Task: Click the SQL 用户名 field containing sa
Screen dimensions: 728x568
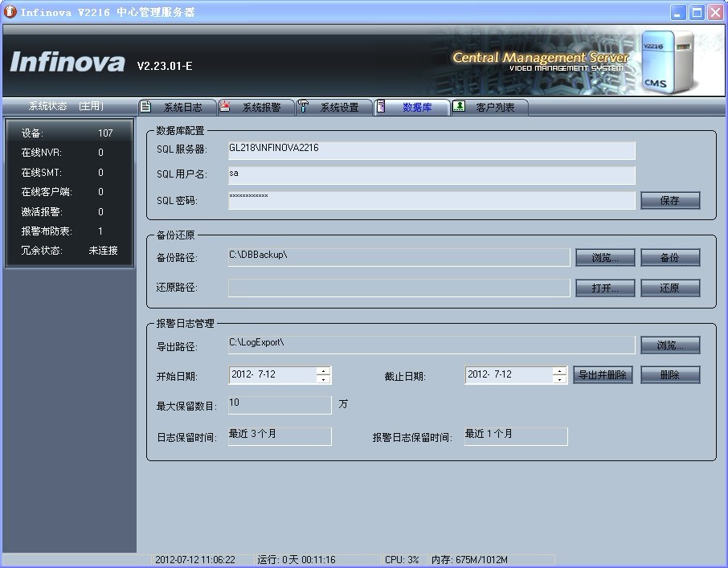Action: (x=431, y=175)
